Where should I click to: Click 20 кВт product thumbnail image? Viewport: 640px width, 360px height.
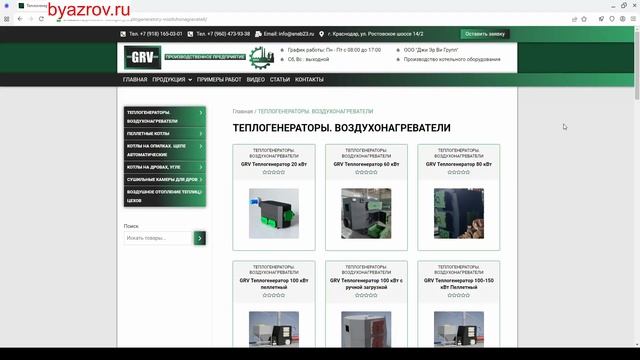tap(273, 213)
